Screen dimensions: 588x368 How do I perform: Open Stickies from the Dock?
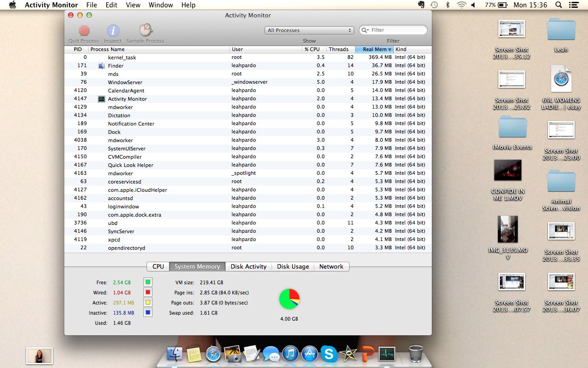click(194, 354)
